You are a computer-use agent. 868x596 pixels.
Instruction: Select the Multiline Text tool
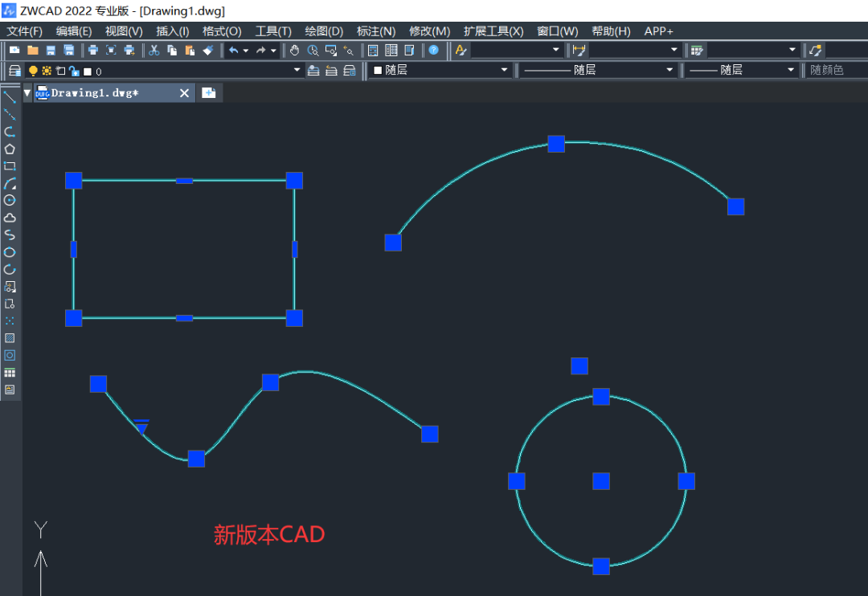(x=10, y=390)
